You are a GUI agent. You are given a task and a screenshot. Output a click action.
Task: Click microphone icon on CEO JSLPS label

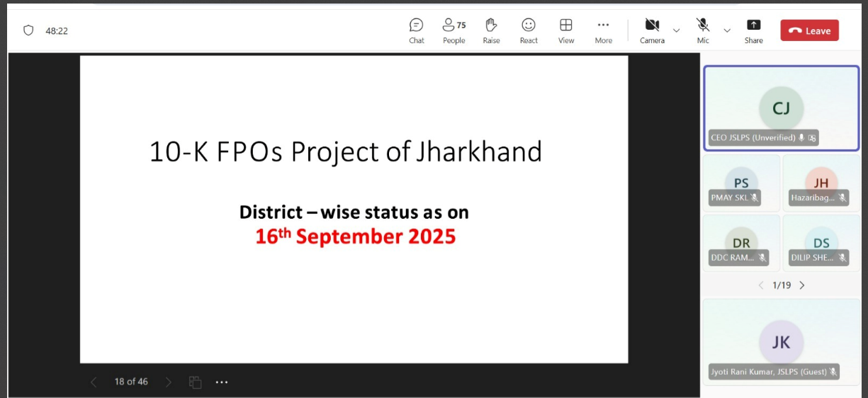[x=801, y=137]
